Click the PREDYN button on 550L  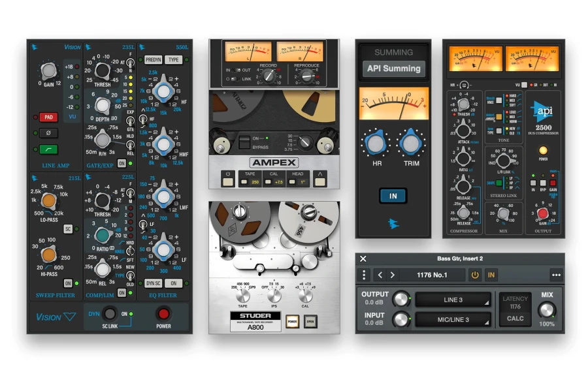[153, 59]
